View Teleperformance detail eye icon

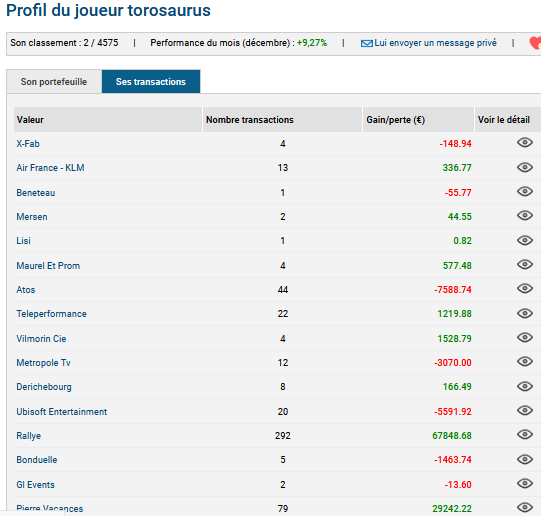(x=525, y=313)
